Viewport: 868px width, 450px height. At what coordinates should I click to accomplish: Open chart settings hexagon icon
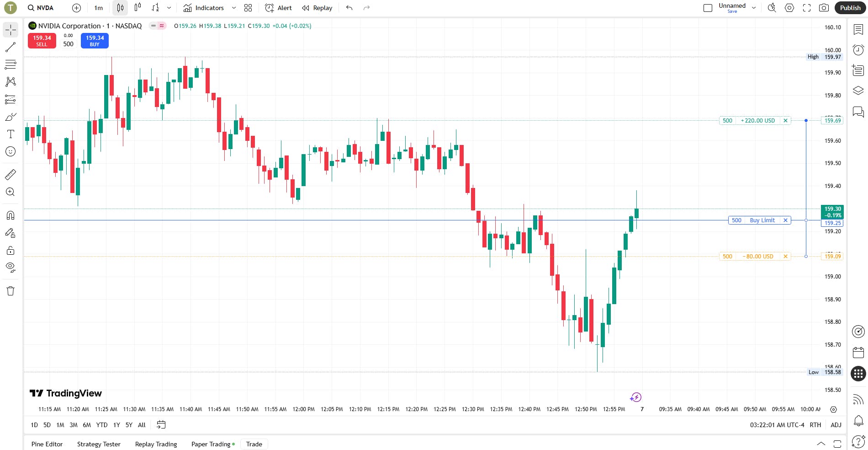(789, 8)
